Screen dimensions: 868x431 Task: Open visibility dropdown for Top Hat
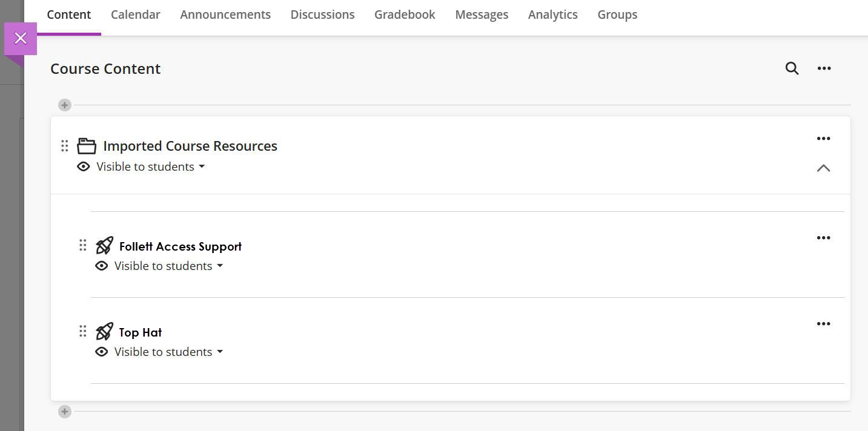point(169,352)
